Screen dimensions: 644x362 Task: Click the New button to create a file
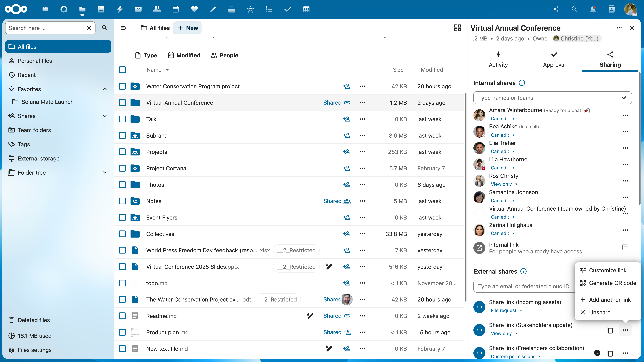(187, 28)
